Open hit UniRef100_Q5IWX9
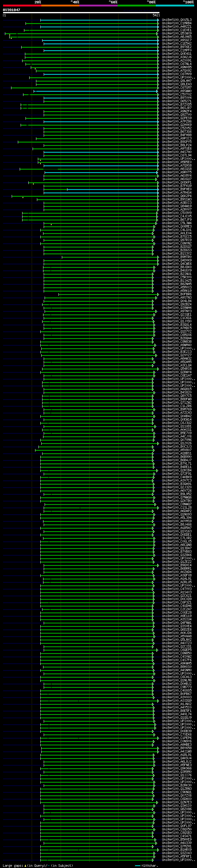This screenshot has width=197, height=868. coord(176,33)
